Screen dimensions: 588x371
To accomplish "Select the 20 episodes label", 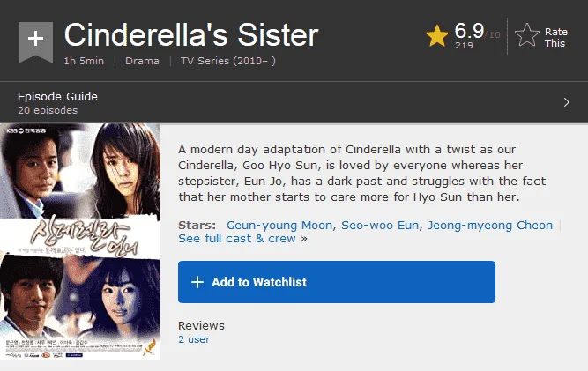I will (x=48, y=110).
